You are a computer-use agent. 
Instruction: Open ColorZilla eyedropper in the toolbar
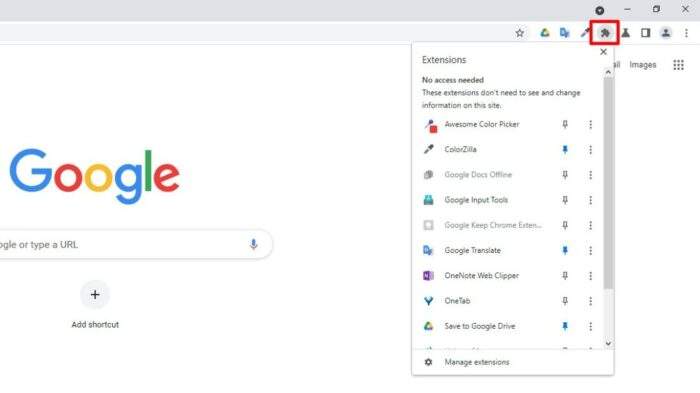point(585,33)
